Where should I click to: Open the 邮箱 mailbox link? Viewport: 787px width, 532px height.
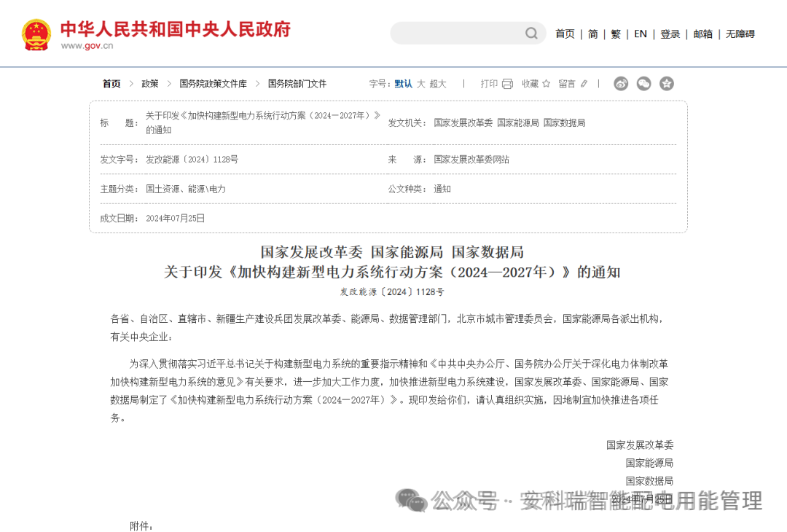[x=702, y=34]
